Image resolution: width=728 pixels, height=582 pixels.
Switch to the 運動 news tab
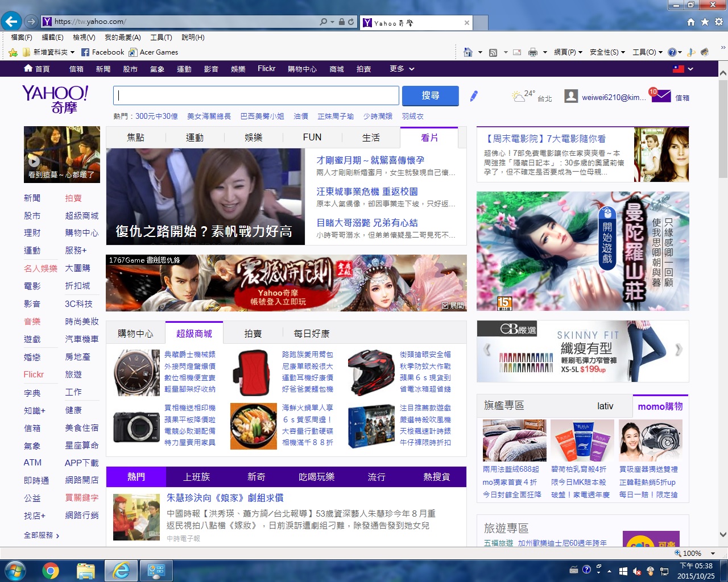click(195, 138)
